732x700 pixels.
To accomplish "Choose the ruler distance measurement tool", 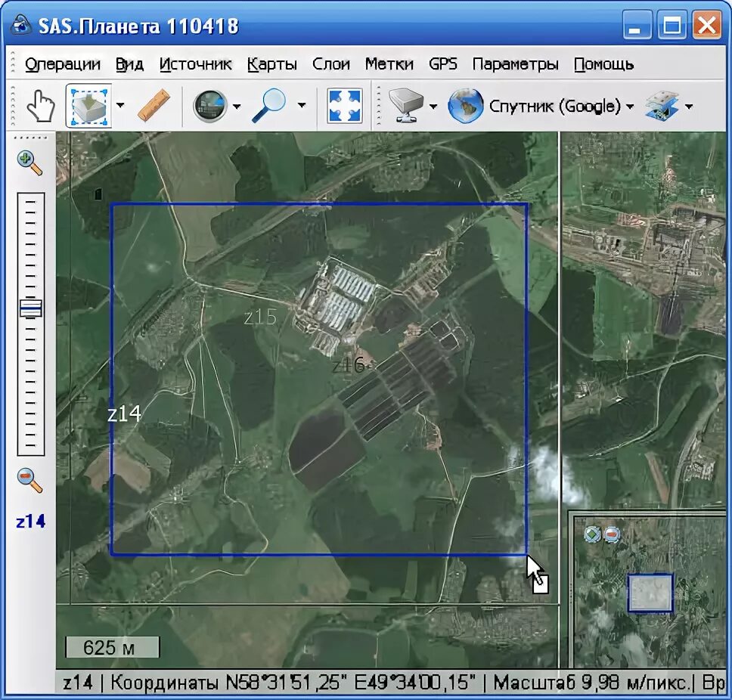I will coord(154,106).
